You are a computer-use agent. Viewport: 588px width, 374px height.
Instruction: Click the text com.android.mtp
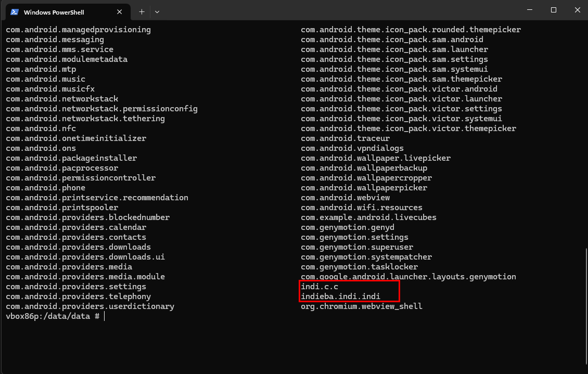tap(41, 69)
